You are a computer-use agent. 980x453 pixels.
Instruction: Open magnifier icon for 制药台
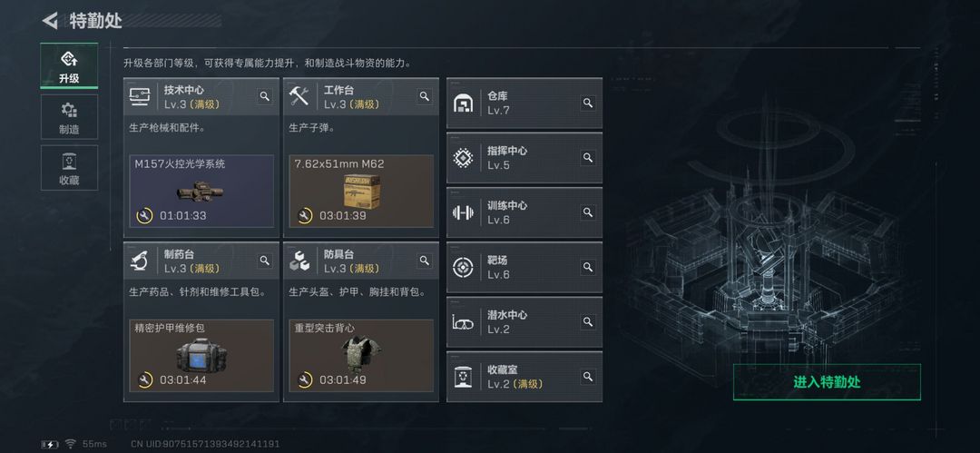265,261
